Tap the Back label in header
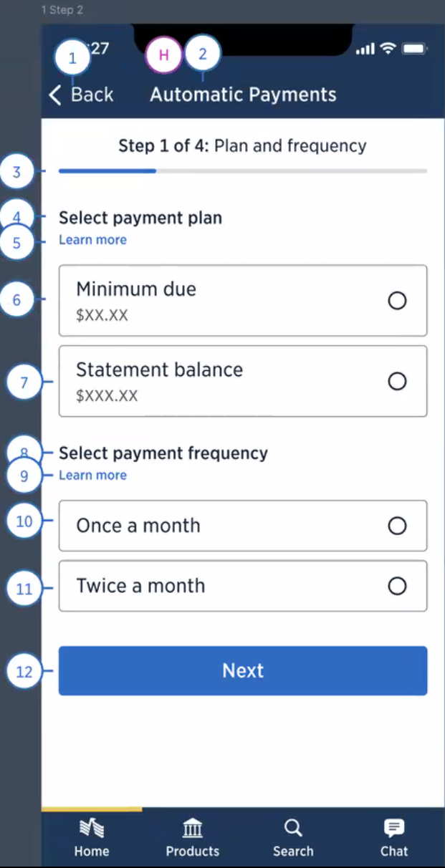The image size is (445, 868). click(x=92, y=95)
